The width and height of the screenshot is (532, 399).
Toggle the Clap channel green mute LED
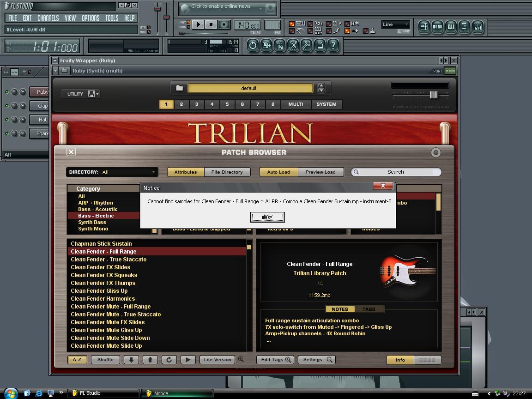(x=7, y=106)
